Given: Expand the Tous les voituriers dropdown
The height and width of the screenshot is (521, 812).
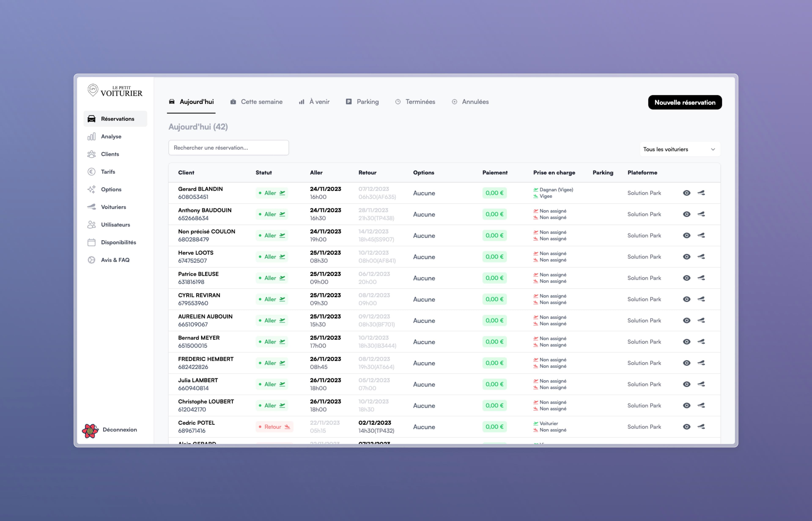Looking at the screenshot, I should tap(680, 149).
